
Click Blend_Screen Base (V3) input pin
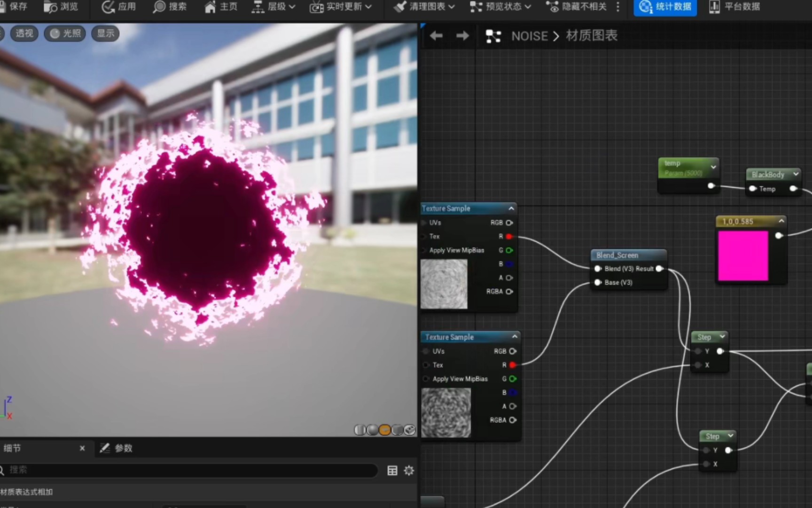tap(598, 282)
